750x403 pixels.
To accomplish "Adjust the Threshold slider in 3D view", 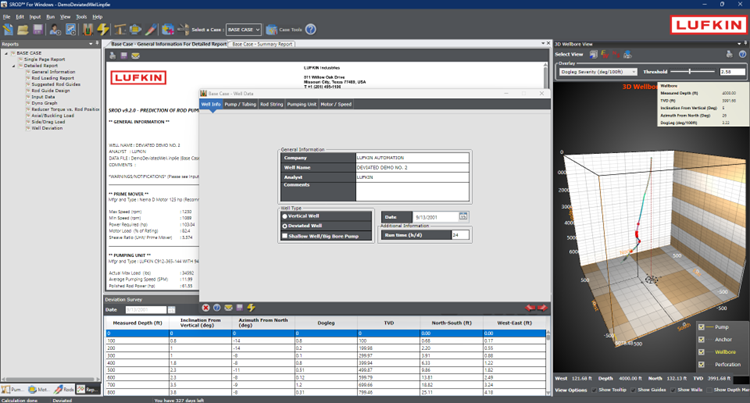I will tap(692, 72).
